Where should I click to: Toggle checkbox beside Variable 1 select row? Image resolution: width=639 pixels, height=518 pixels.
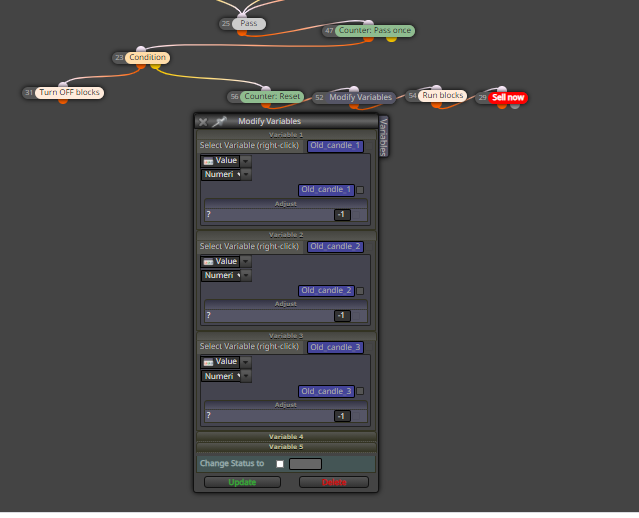click(369, 146)
